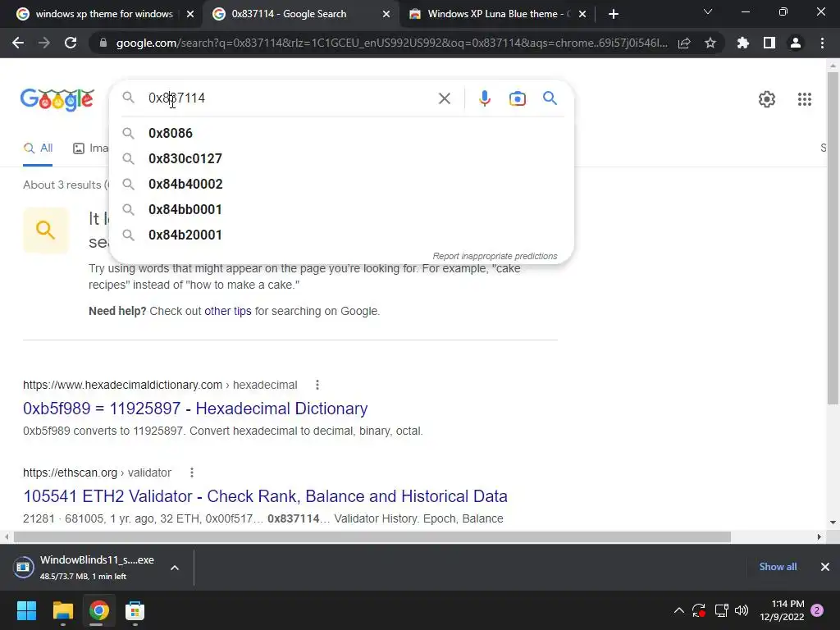Open clock and date 1:14 PM
Screen dimensions: 840x630
point(782,610)
